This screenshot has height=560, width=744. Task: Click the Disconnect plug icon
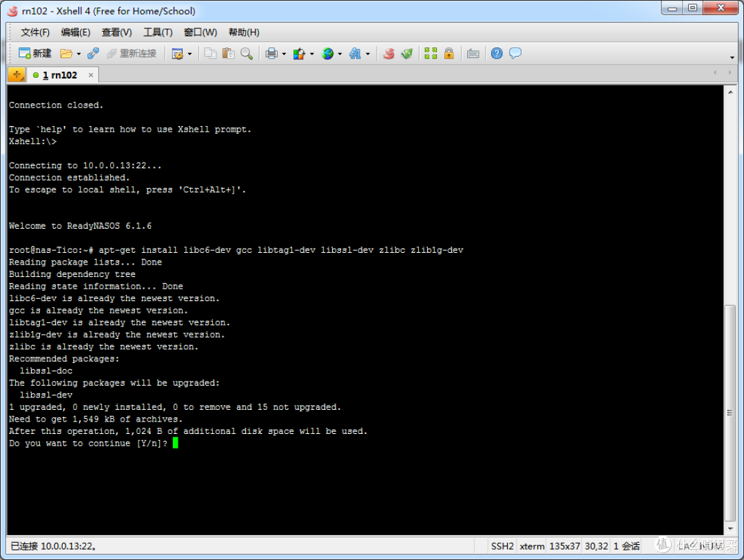[x=93, y=53]
